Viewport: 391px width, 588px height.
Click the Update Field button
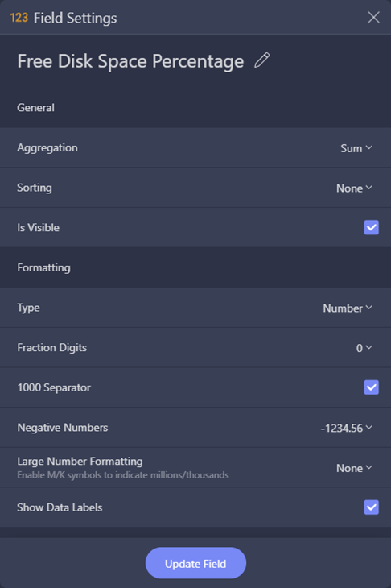[x=195, y=563]
